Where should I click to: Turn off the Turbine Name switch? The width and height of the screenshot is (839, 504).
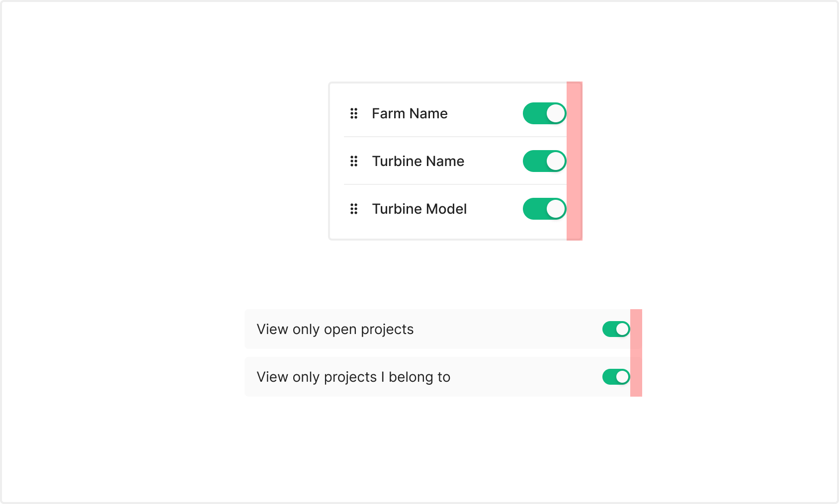pyautogui.click(x=544, y=162)
